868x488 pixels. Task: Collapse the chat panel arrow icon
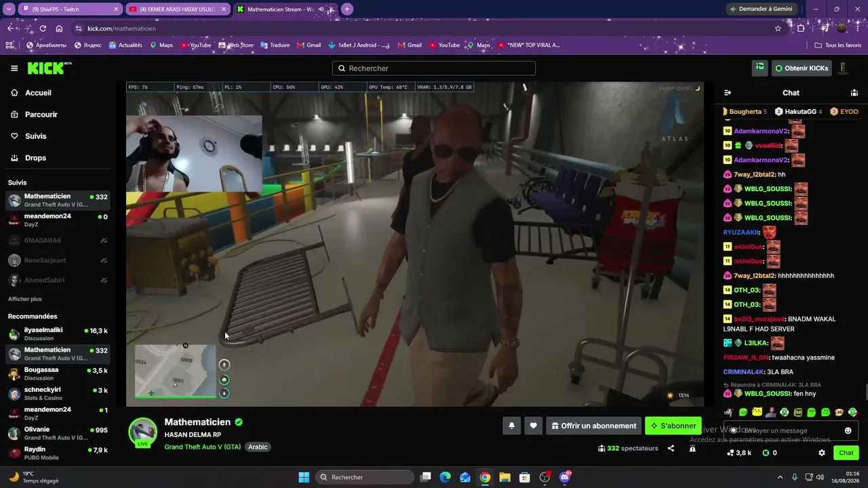pos(728,93)
